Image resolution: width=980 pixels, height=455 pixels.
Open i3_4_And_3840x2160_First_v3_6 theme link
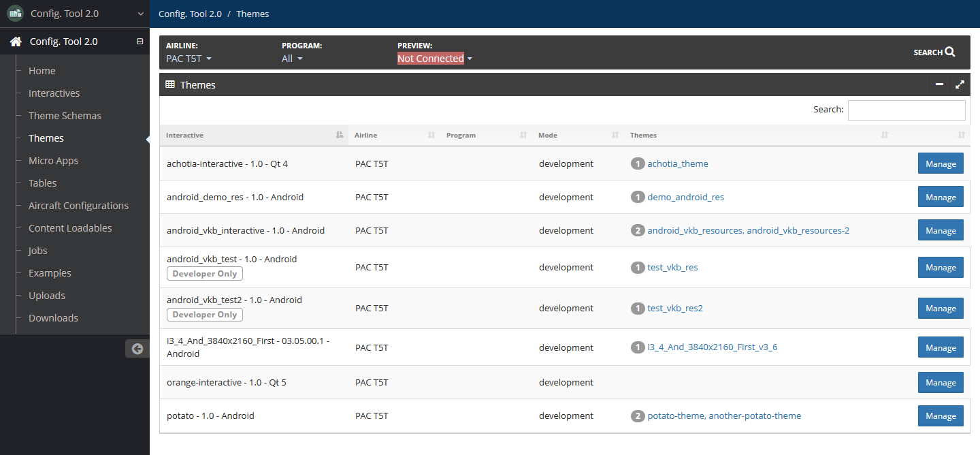712,347
